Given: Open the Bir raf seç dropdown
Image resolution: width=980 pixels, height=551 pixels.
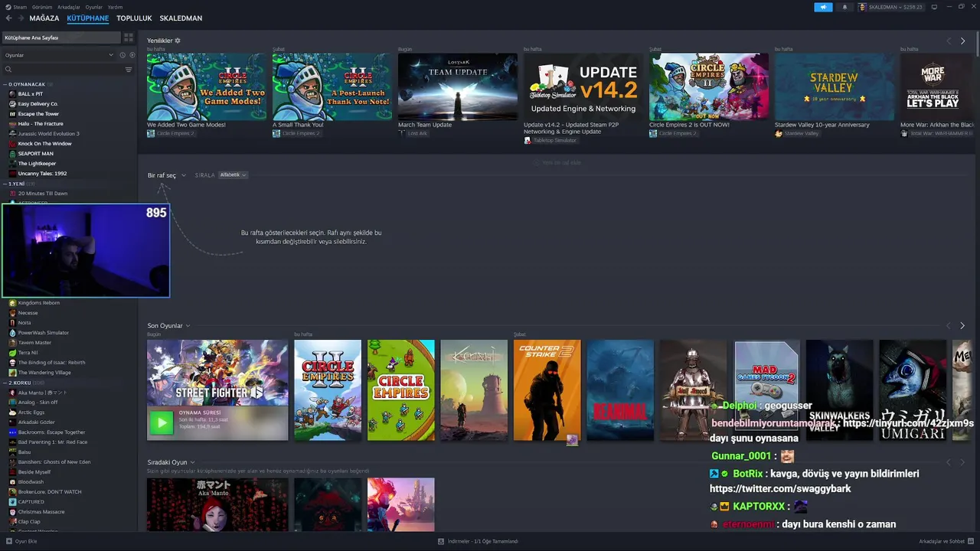Looking at the screenshot, I should 167,175.
